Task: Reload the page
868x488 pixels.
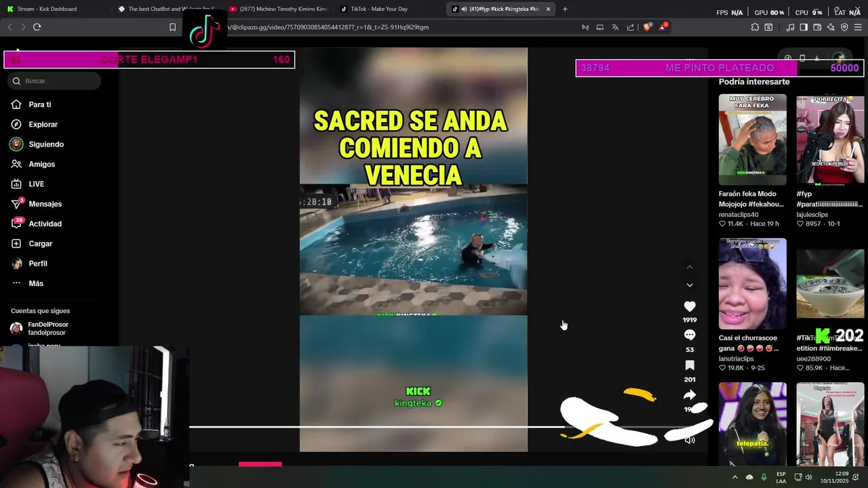Action: pyautogui.click(x=37, y=27)
